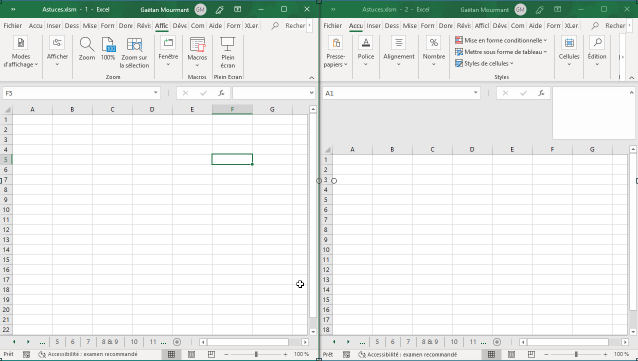Open Name Box dropdown showing A1
638x361 pixels.
point(475,93)
